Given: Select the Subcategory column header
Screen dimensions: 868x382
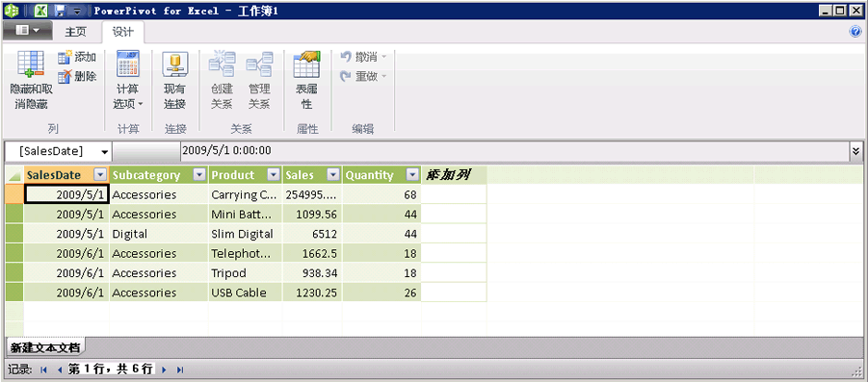Looking at the screenshot, I should point(159,175).
